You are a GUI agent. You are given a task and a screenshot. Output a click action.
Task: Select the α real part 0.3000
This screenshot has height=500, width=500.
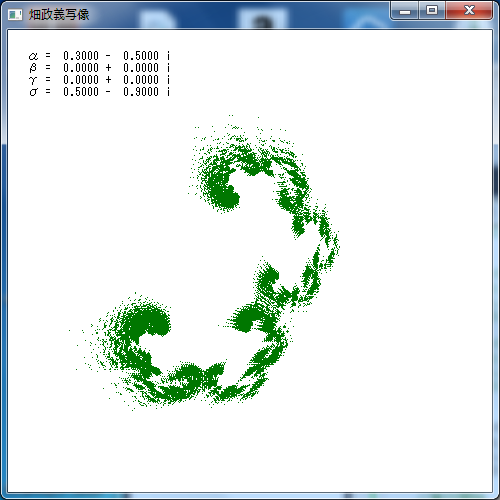coord(81,55)
